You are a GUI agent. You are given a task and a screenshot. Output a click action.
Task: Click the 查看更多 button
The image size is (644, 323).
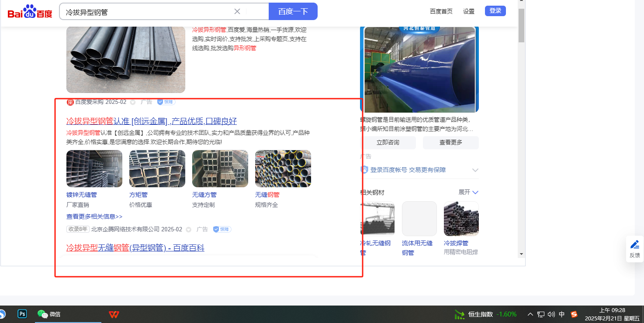click(x=451, y=143)
